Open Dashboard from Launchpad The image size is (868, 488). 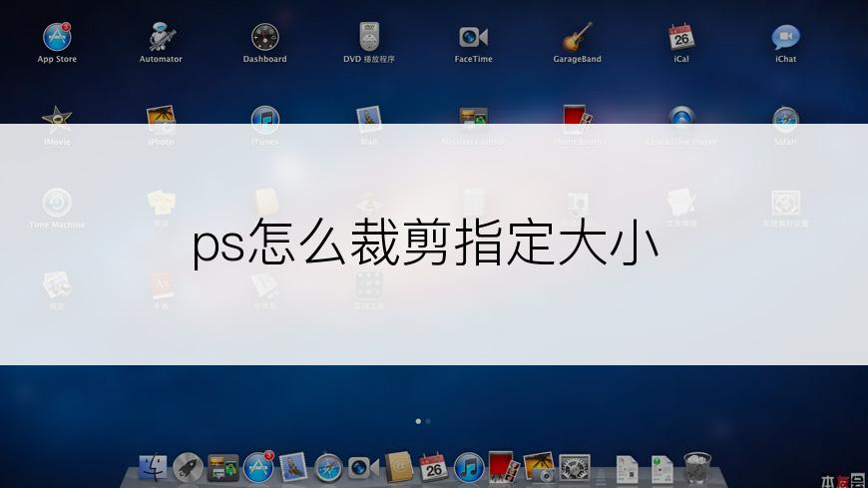[264, 37]
